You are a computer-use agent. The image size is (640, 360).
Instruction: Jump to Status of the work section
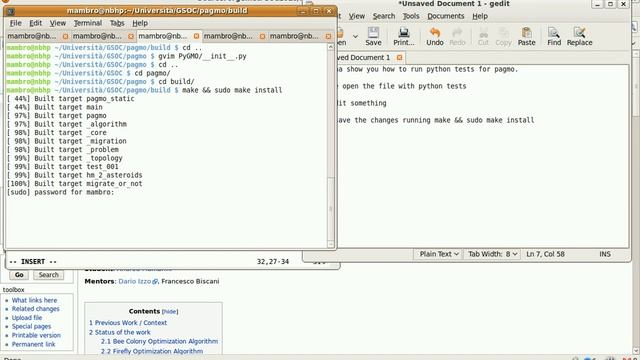(x=120, y=332)
